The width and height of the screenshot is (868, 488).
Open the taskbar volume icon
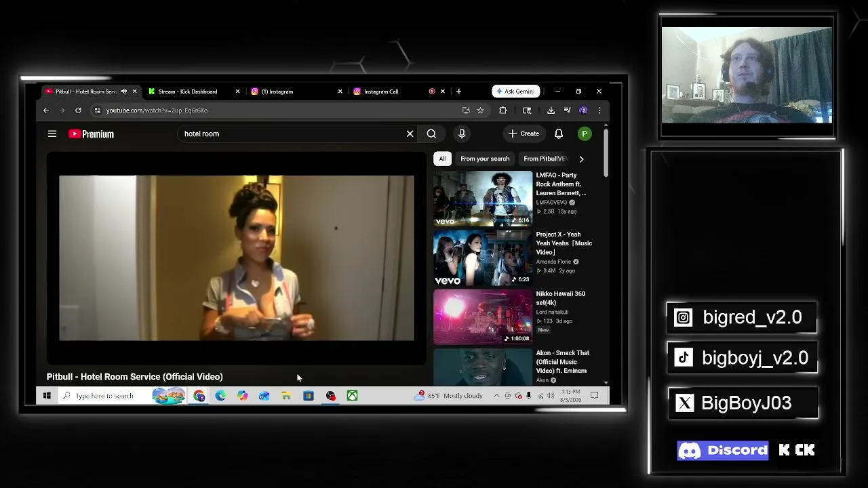pos(550,396)
